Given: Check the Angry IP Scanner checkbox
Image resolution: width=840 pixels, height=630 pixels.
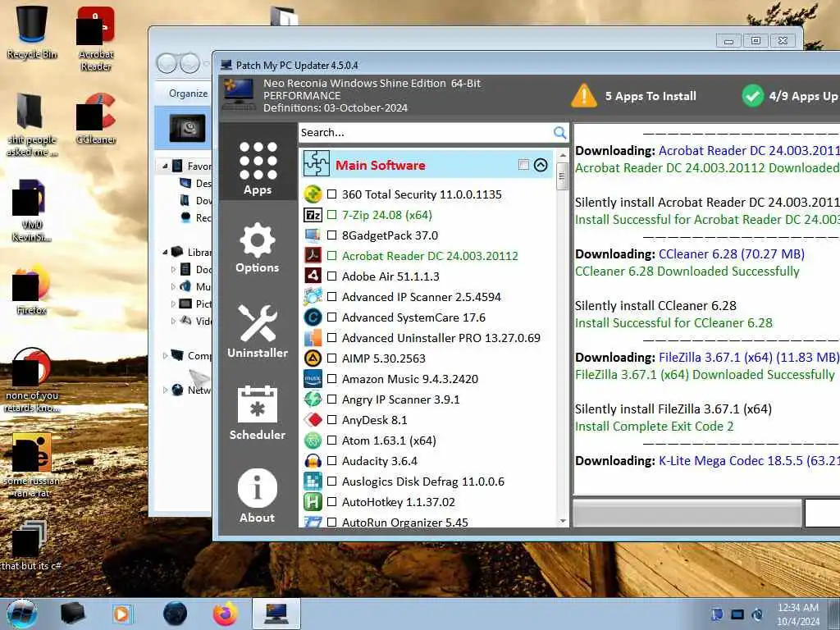Looking at the screenshot, I should point(331,399).
